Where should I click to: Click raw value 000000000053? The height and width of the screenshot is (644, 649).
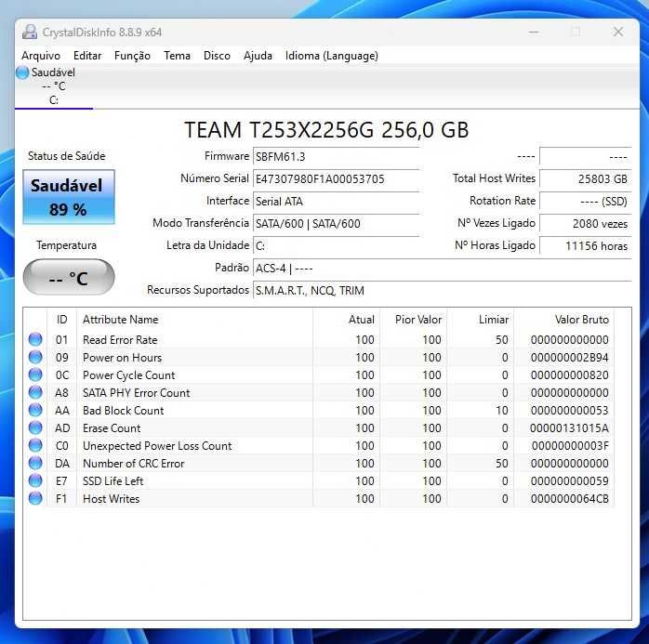[570, 411]
